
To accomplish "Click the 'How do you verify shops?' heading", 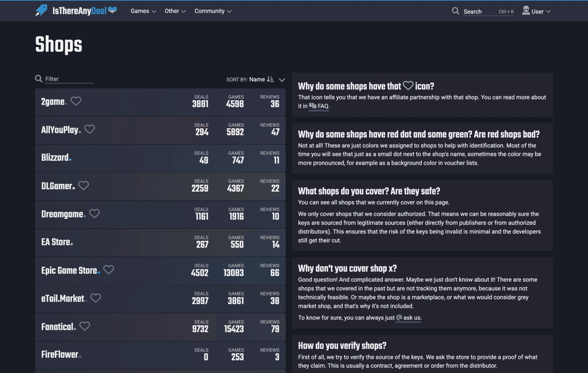I will (x=342, y=345).
